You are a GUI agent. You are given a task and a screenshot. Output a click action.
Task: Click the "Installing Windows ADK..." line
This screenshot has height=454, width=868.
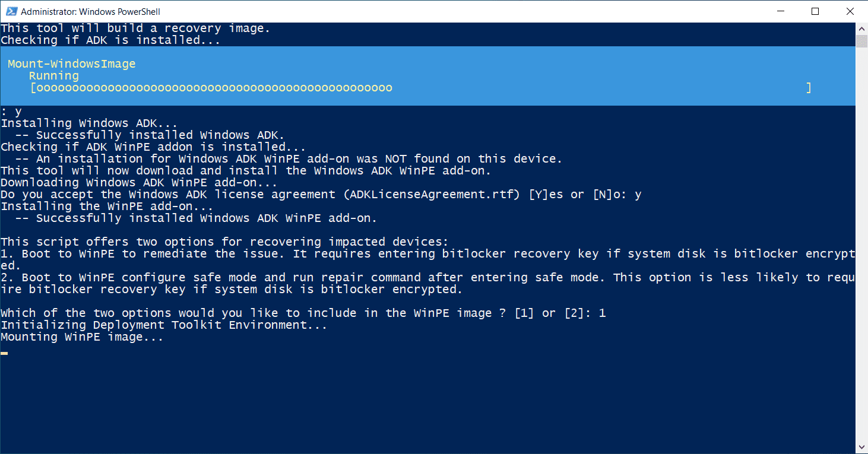(x=89, y=123)
